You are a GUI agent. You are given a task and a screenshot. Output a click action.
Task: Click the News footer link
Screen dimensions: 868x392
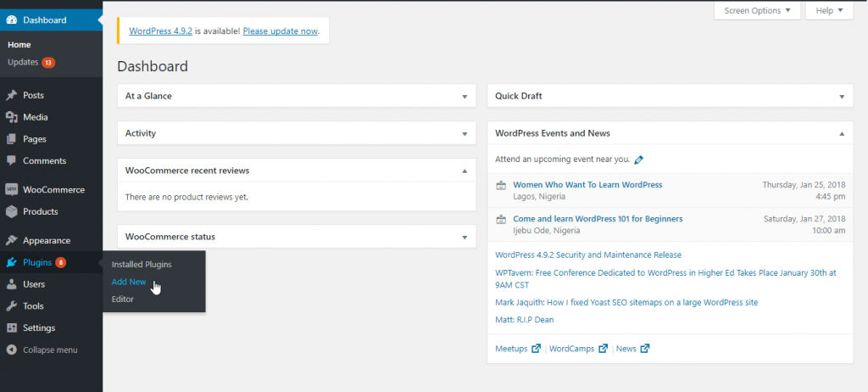[x=626, y=349]
